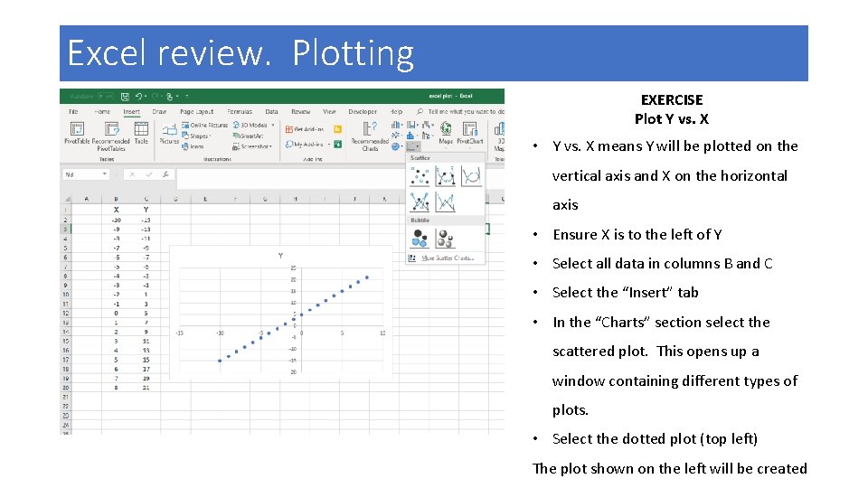Pick the 3-D Bubble chart option
Image resolution: width=868 pixels, height=488 pixels.
coord(445,239)
